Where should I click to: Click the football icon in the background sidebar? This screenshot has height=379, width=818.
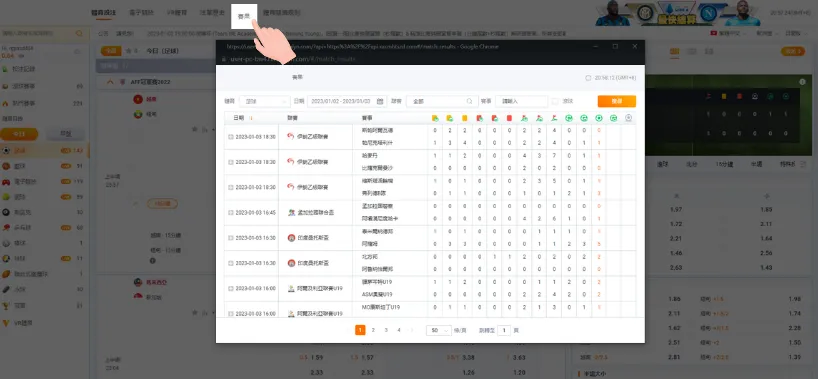[x=6, y=150]
